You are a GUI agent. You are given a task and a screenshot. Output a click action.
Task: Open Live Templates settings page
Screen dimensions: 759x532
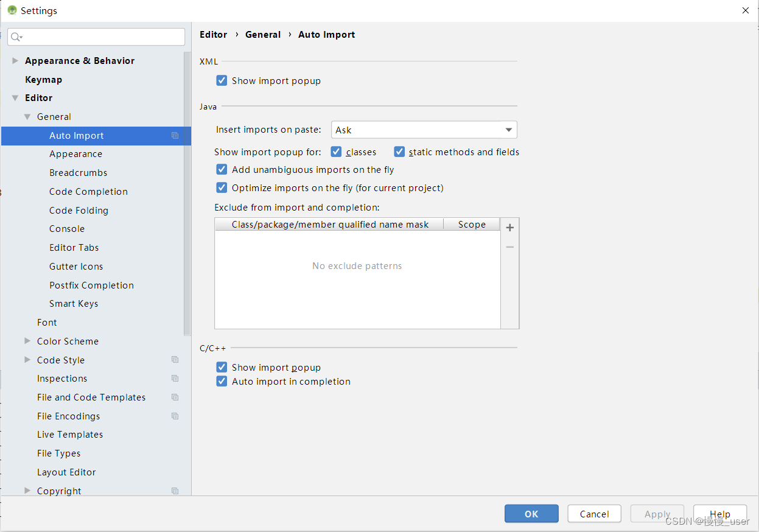(x=70, y=435)
